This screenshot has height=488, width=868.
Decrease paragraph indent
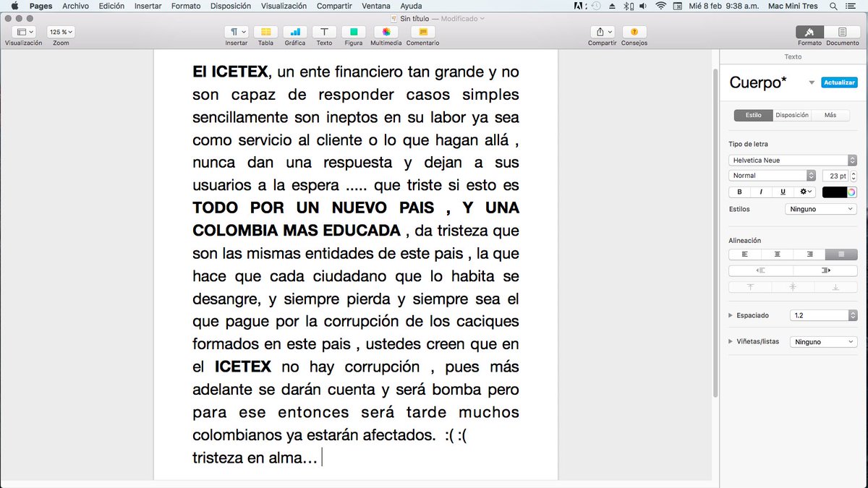761,270
